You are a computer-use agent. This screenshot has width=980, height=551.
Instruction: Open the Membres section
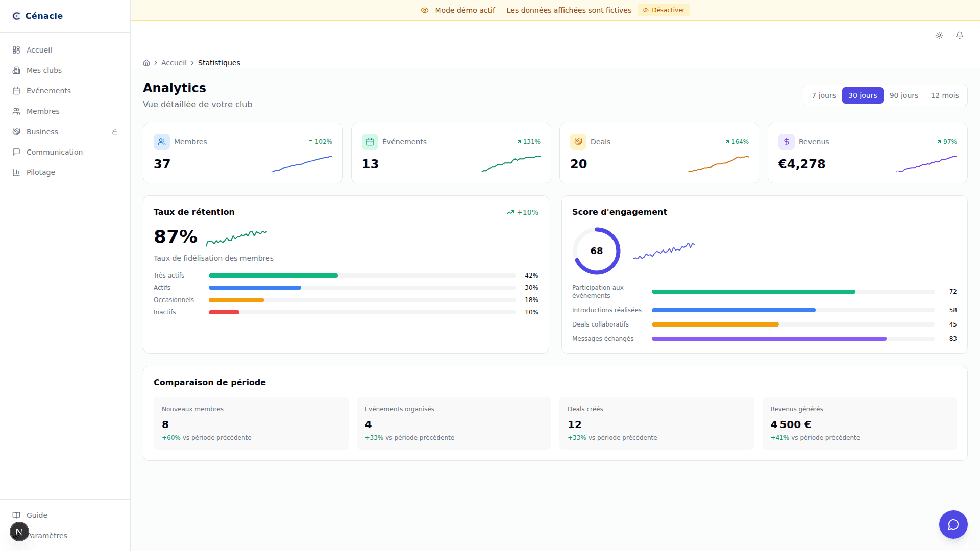[43, 111]
